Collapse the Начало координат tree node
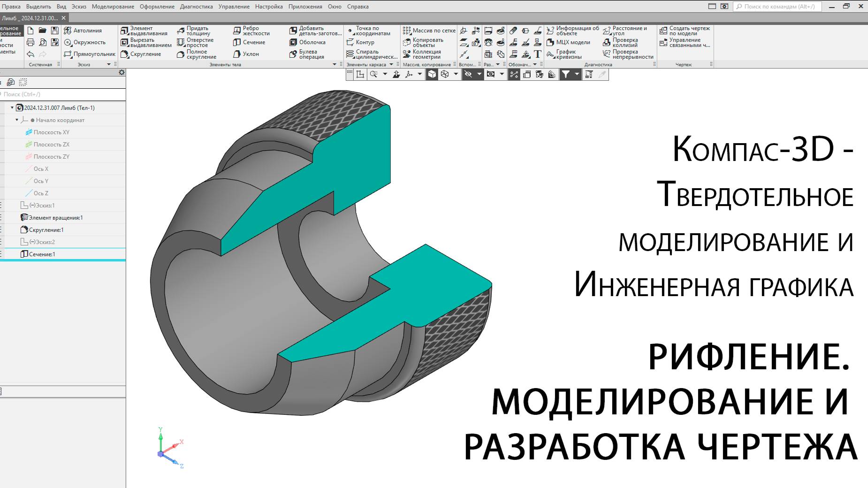Viewport: 868px width, 488px height. click(17, 120)
